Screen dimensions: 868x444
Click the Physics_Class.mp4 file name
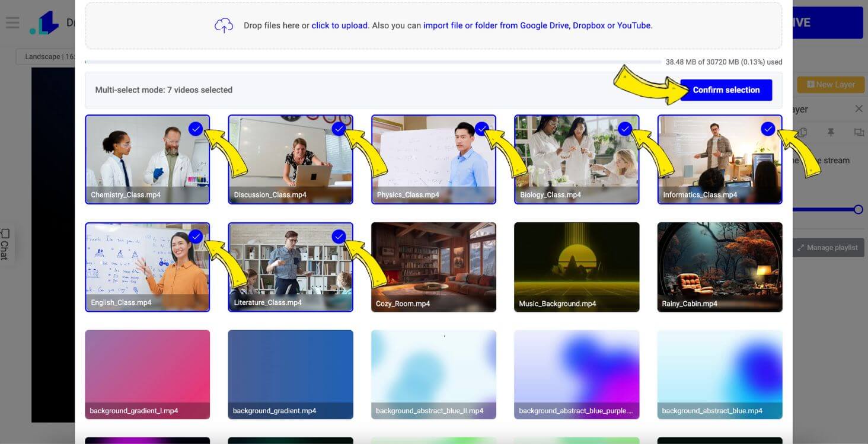(x=408, y=195)
